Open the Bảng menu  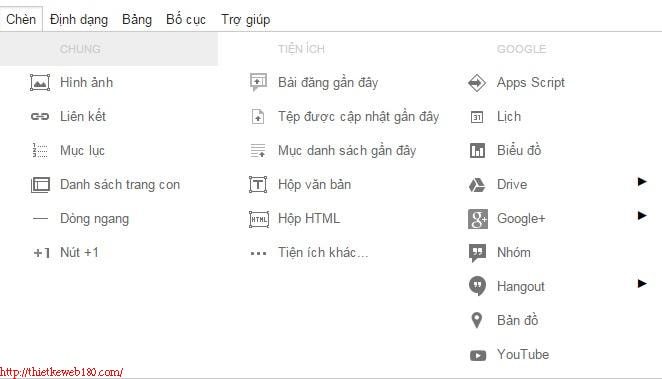click(137, 19)
